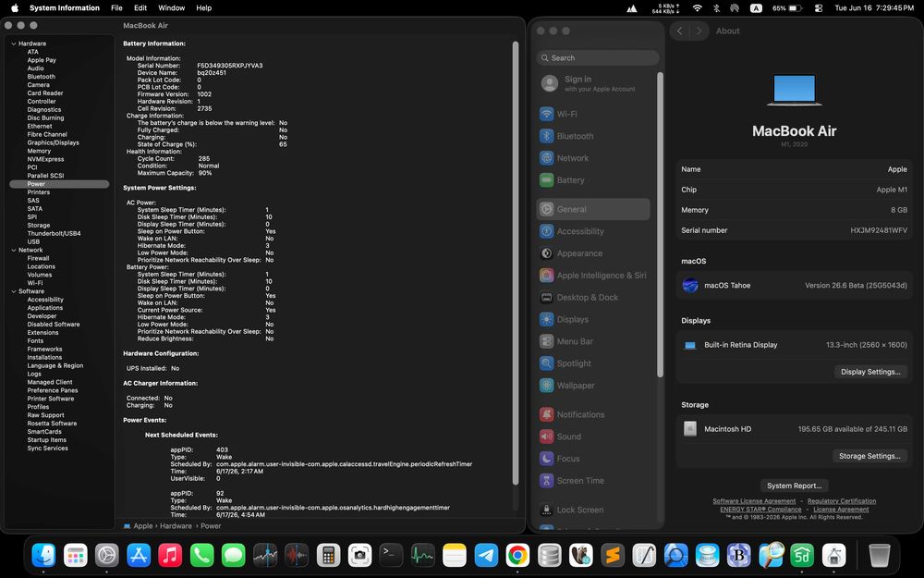
Task: Open Notifications settings pane
Action: (x=593, y=414)
